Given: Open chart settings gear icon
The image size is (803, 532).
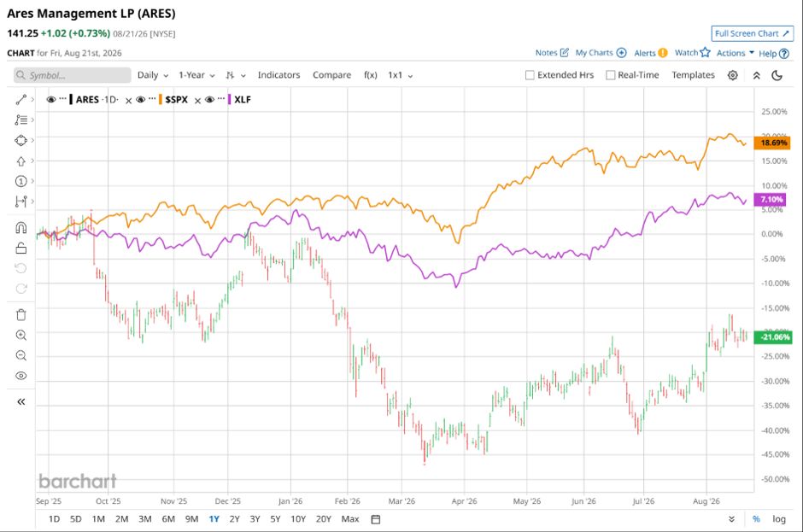Looking at the screenshot, I should pos(733,75).
